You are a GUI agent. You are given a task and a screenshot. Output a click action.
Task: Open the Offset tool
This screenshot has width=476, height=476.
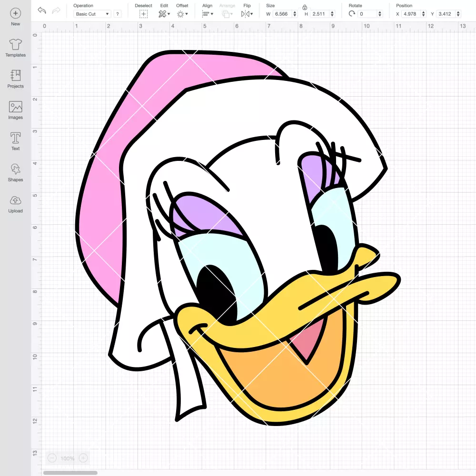[180, 14]
